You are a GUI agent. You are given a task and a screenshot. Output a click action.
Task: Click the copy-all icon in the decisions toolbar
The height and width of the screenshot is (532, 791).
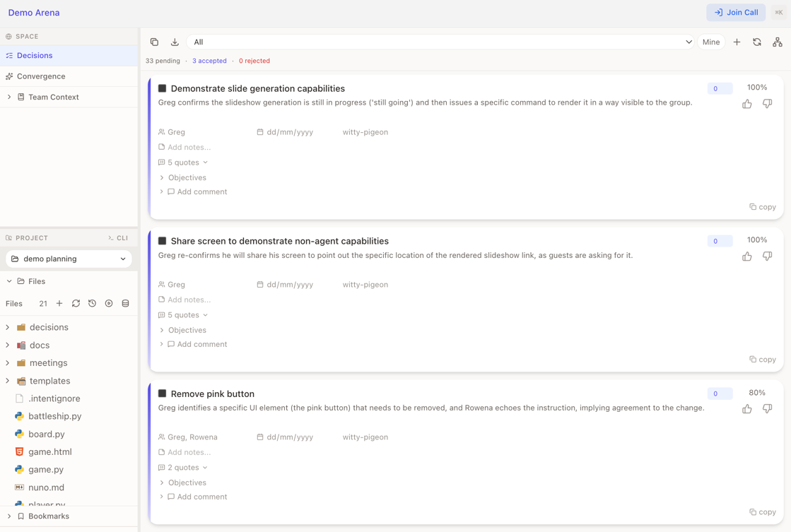(x=154, y=42)
